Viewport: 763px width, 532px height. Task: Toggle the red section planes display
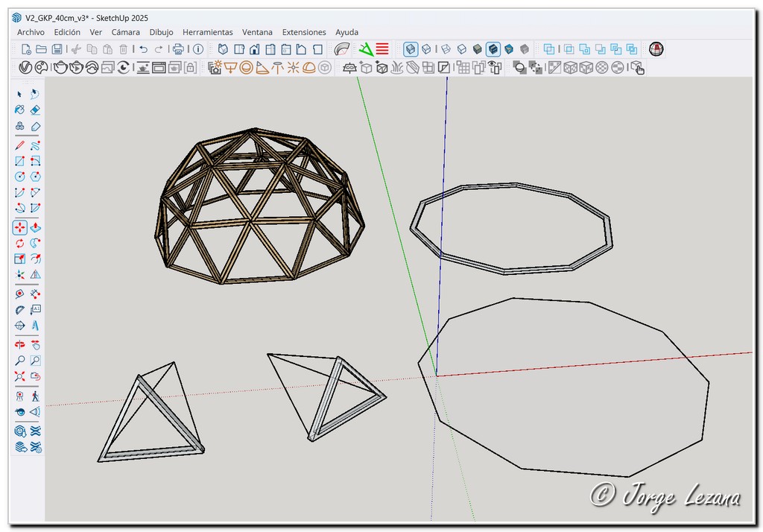[382, 49]
